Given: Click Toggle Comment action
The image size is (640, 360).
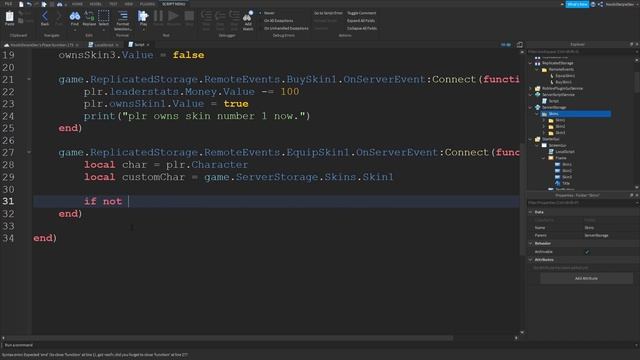Looking at the screenshot, I should point(362,13).
